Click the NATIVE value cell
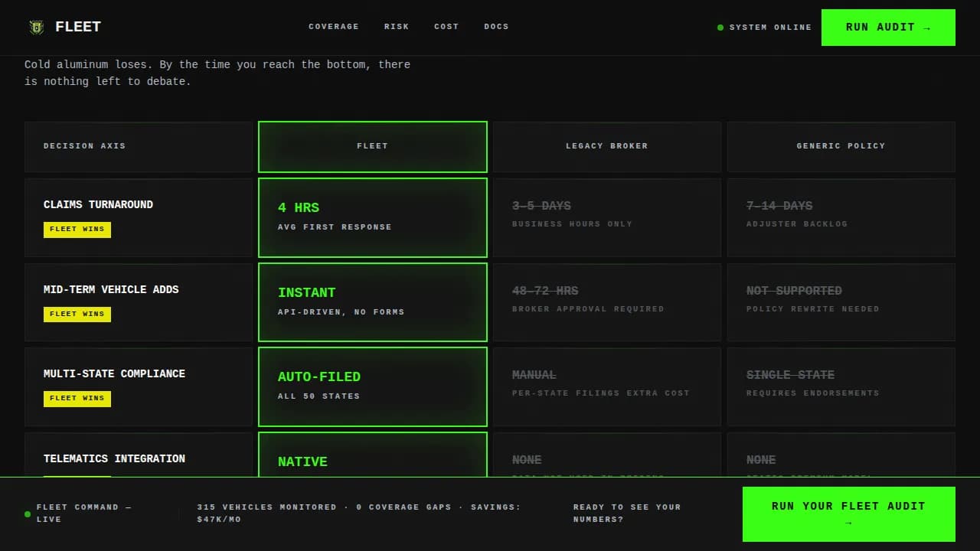 point(373,455)
